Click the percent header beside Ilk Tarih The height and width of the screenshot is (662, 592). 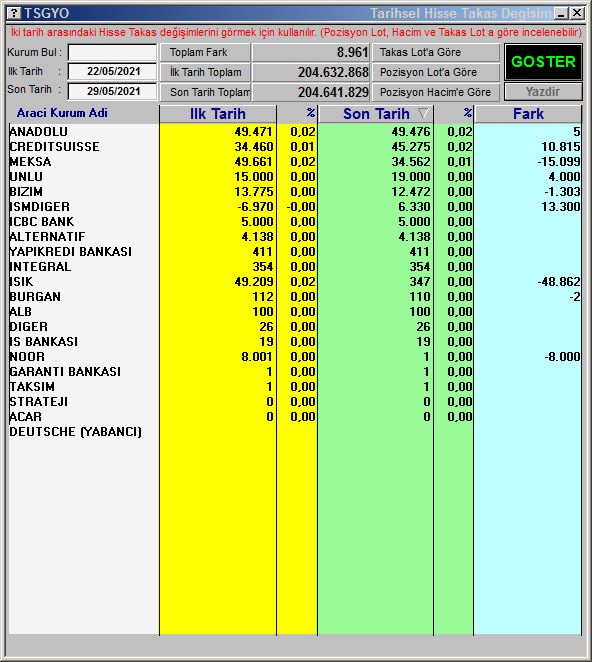tap(297, 114)
